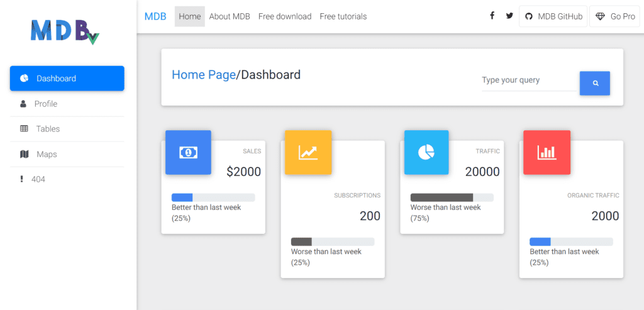Open Tables from the sidebar
This screenshot has width=644, height=310.
tap(67, 129)
